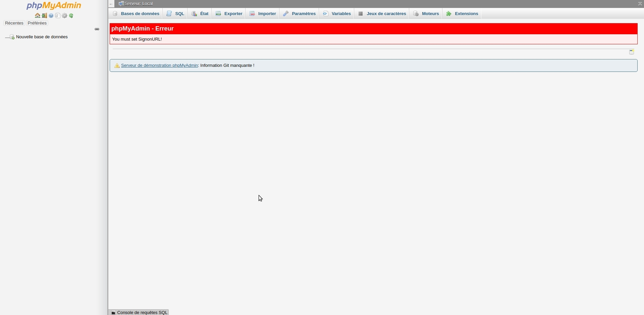
Task: Click the server icon beside Serveur: Local
Action: coord(121,4)
